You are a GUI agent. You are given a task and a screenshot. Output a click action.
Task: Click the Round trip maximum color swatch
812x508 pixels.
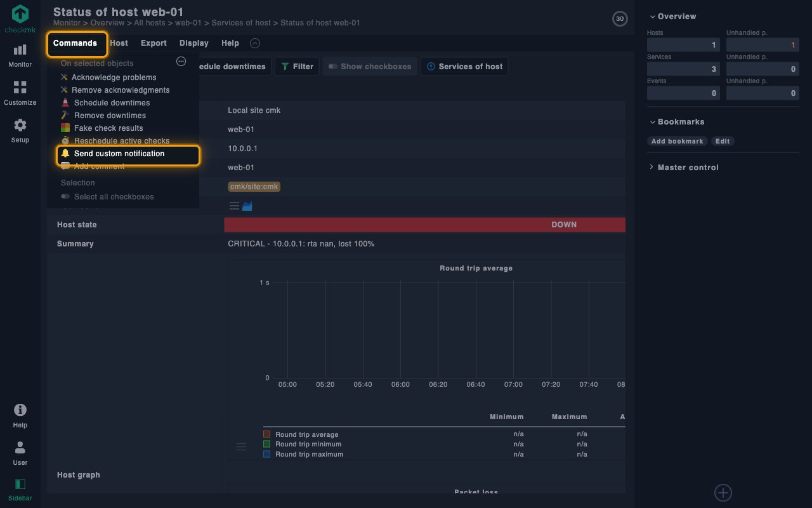pyautogui.click(x=267, y=455)
